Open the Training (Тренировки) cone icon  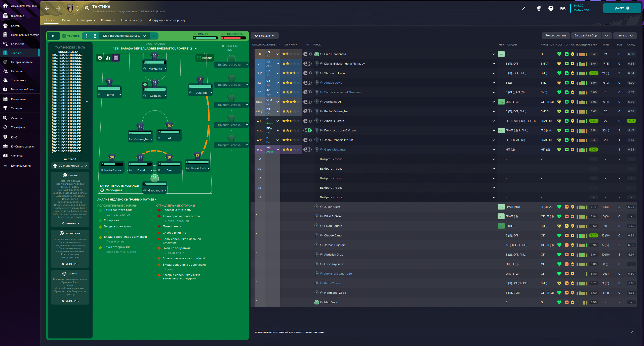pos(5,80)
